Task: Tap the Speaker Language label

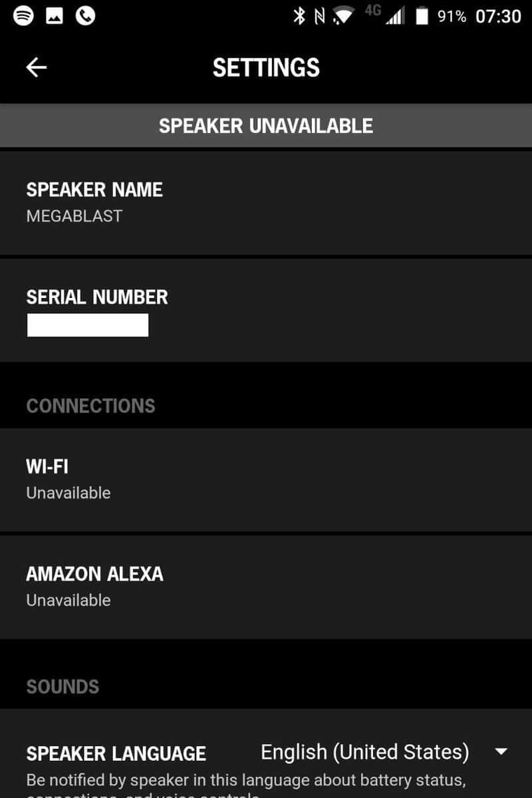Action: click(116, 753)
